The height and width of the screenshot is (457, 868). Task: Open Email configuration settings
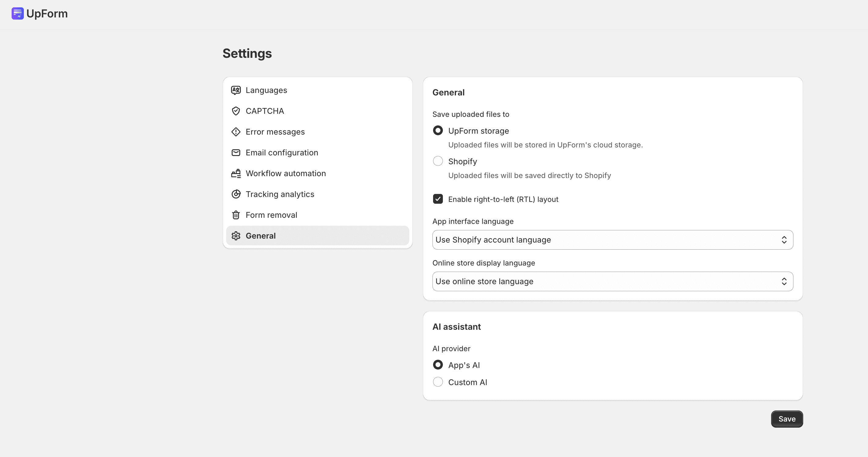(x=318, y=153)
